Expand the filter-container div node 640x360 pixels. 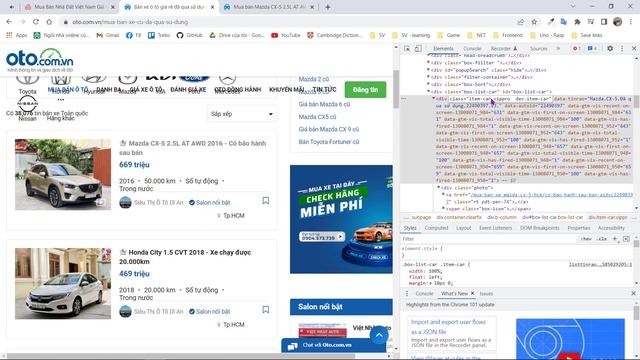pyautogui.click(x=428, y=76)
